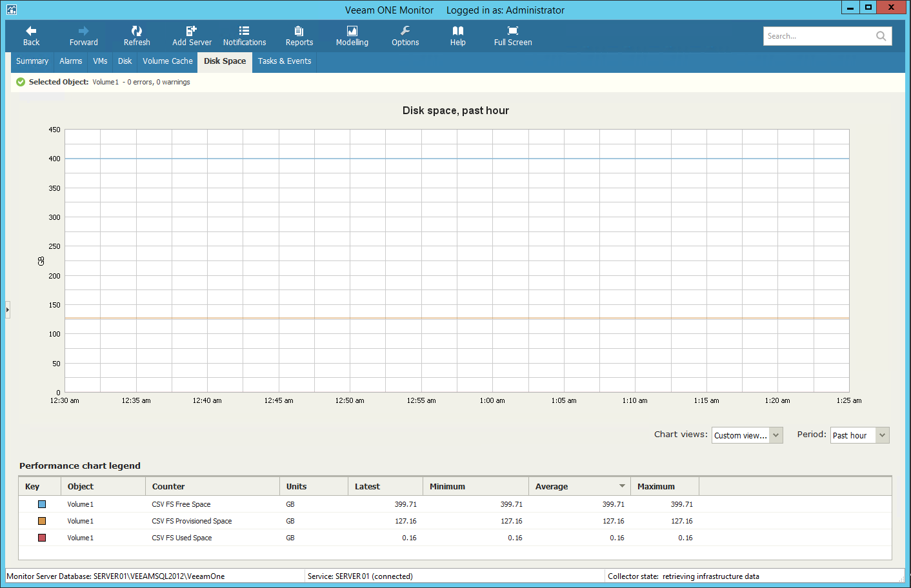Click the Collector state status text
The width and height of the screenshot is (911, 588).
click(683, 576)
